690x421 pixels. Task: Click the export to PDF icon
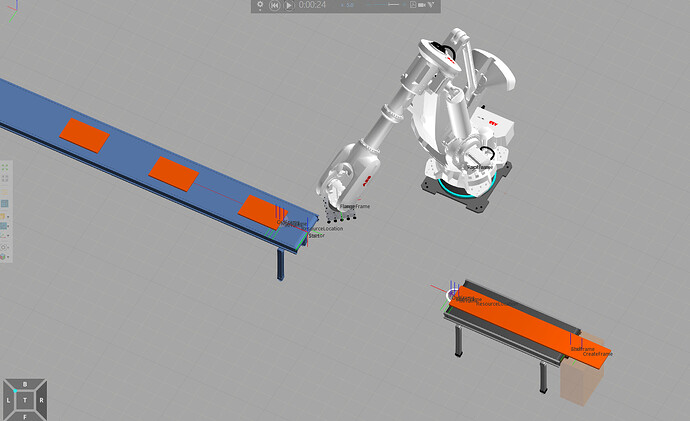pyautogui.click(x=413, y=4)
